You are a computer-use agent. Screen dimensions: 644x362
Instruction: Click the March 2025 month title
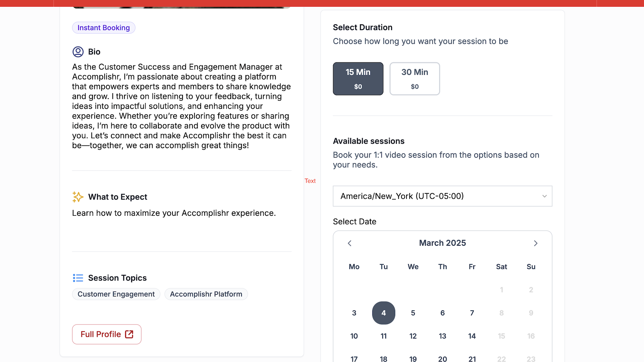click(442, 243)
